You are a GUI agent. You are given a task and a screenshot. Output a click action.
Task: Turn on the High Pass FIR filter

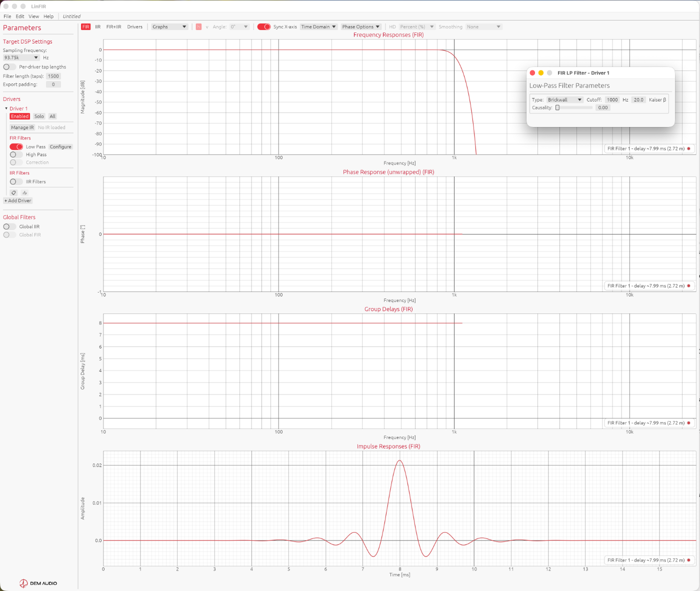click(x=16, y=154)
